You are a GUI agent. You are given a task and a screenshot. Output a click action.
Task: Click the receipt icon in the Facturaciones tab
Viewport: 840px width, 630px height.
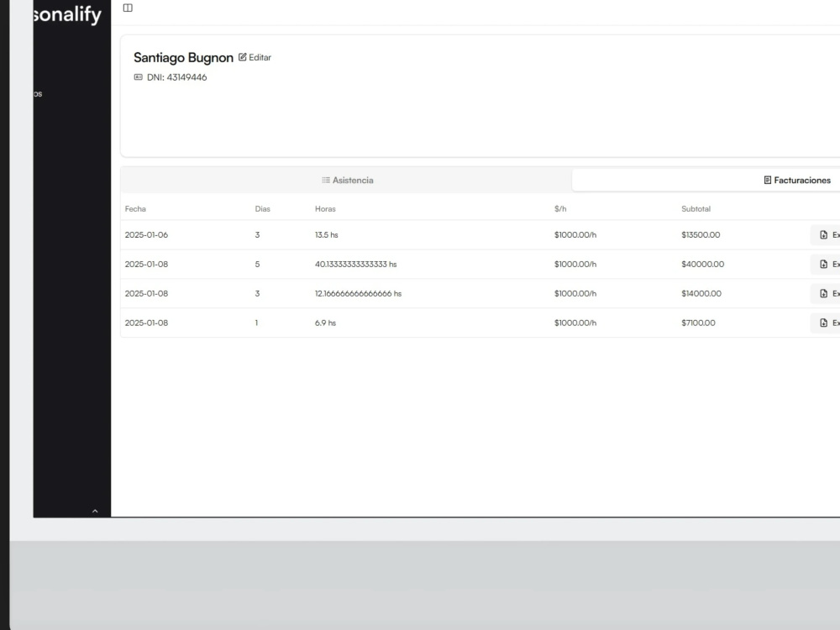[767, 180]
